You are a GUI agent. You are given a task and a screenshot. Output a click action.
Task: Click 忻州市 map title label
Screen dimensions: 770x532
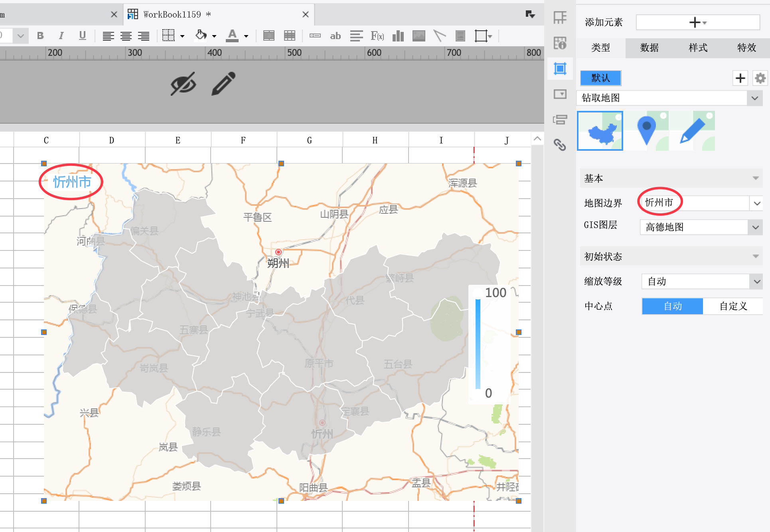pos(72,182)
